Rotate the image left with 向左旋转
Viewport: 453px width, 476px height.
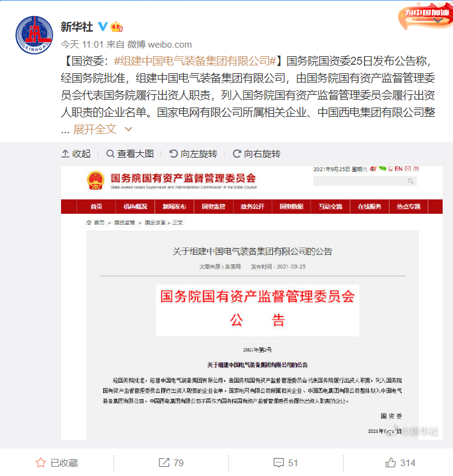(x=193, y=153)
